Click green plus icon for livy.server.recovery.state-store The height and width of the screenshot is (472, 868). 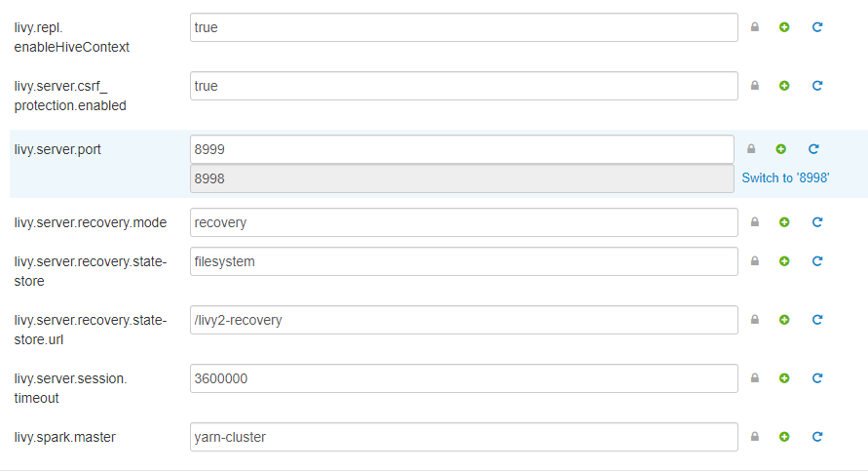click(x=784, y=261)
